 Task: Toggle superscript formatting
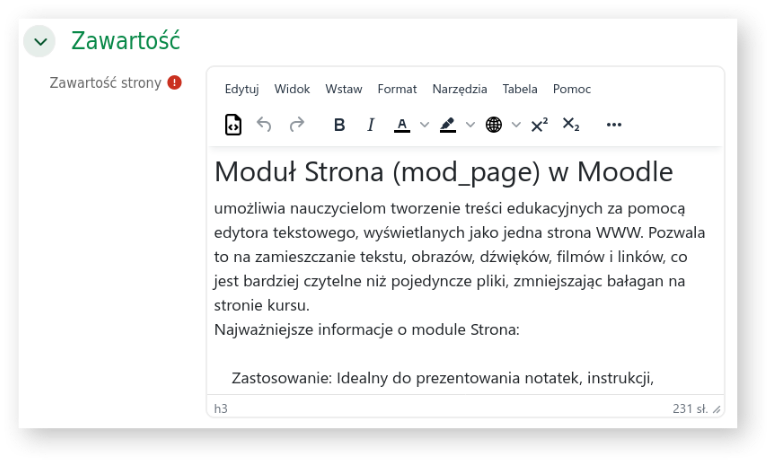[539, 125]
